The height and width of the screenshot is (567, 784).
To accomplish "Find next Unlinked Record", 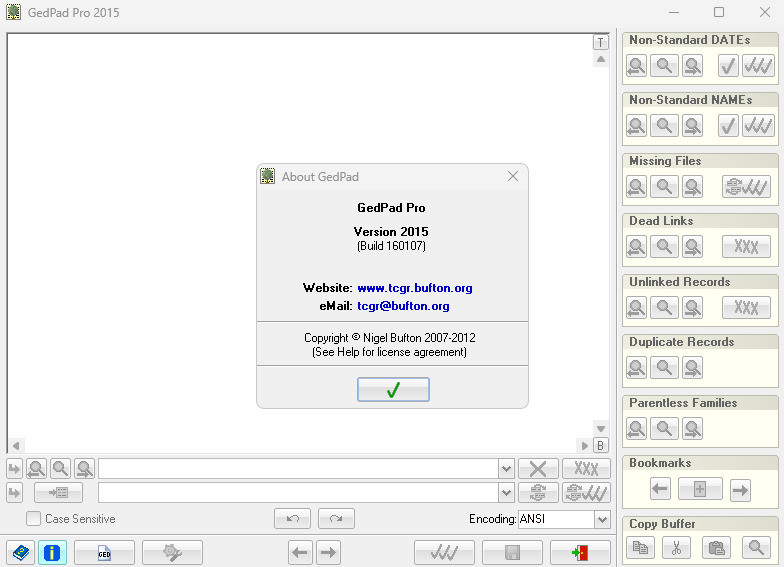I will click(692, 308).
